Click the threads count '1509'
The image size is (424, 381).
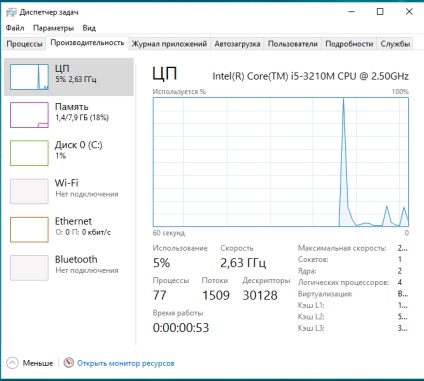pos(216,295)
